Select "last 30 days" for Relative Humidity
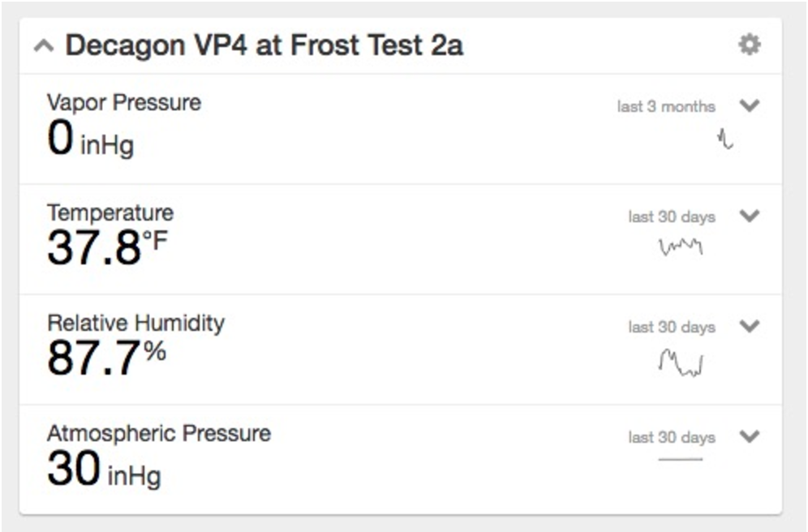This screenshot has height=532, width=808. tap(671, 328)
